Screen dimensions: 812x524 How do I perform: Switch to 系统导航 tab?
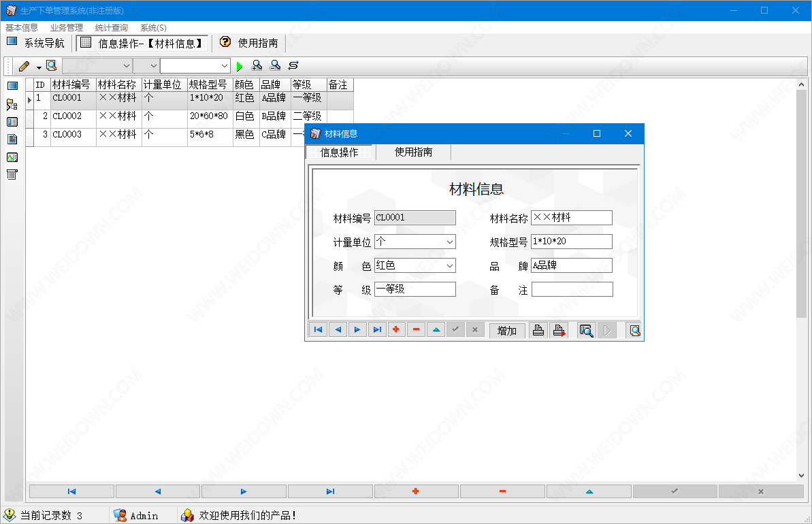coord(35,43)
